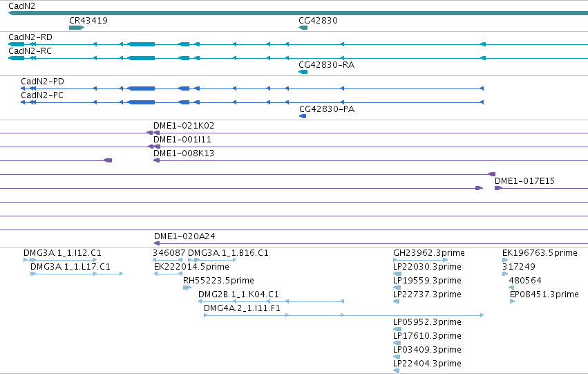
Task: Click the DME1-020A24 arrow glyph
Action: [157, 243]
